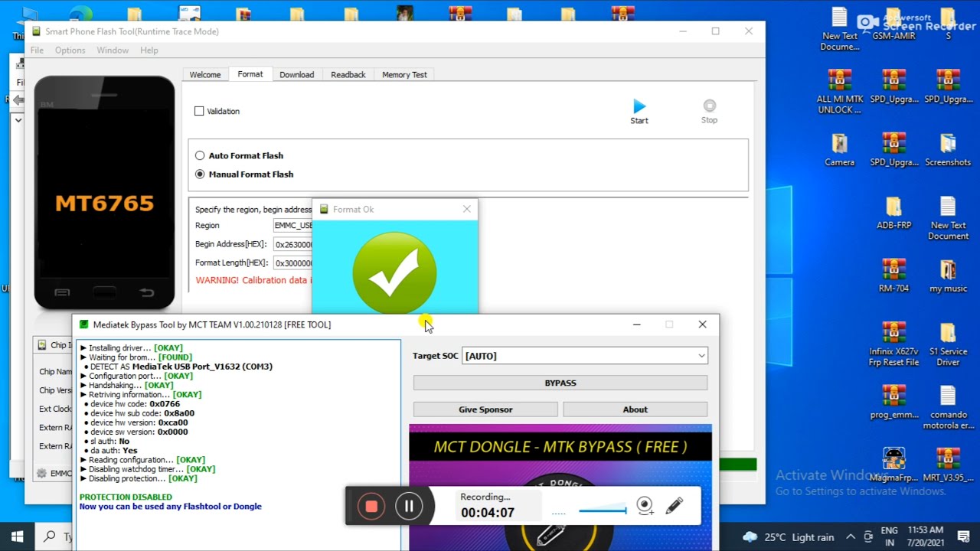Image resolution: width=980 pixels, height=551 pixels.
Task: Open Infinix X627v Frp Reset File archive
Action: pos(893,344)
